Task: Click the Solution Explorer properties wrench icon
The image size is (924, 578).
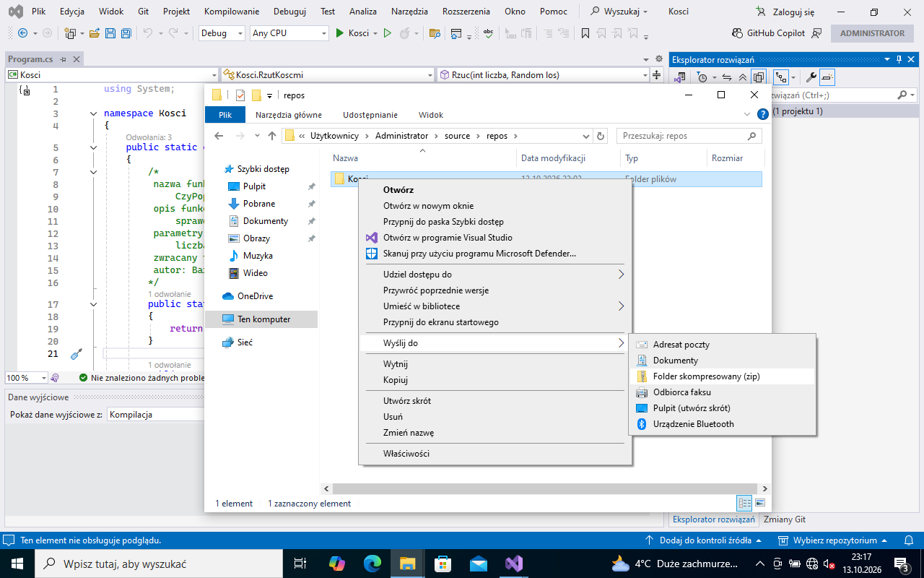Action: click(811, 77)
